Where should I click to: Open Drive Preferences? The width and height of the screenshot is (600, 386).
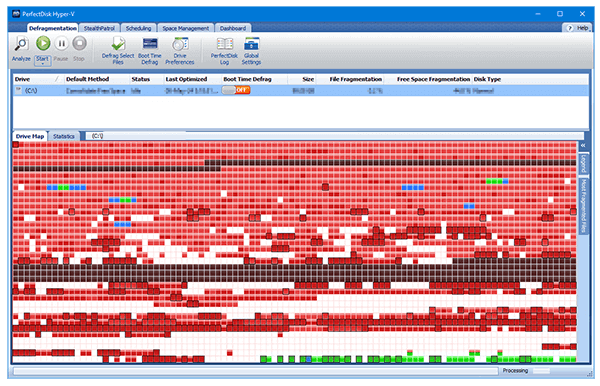(180, 50)
